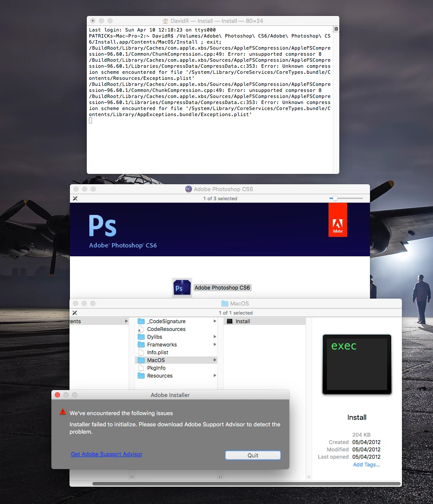Select the CodeResources file
The height and width of the screenshot is (504, 433).
(x=176, y=329)
